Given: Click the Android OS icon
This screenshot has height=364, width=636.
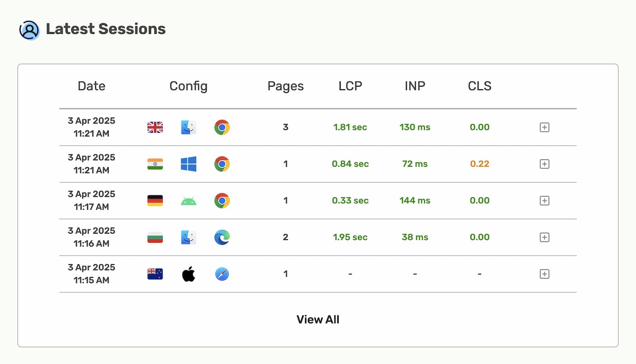Looking at the screenshot, I should 188,201.
